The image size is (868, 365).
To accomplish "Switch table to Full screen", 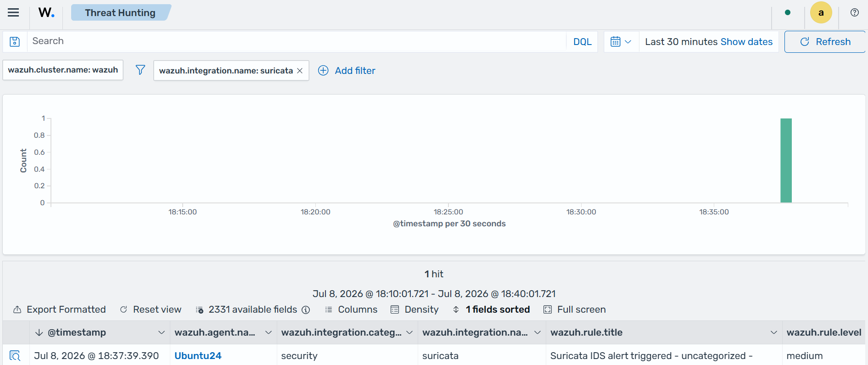I will 575,309.
